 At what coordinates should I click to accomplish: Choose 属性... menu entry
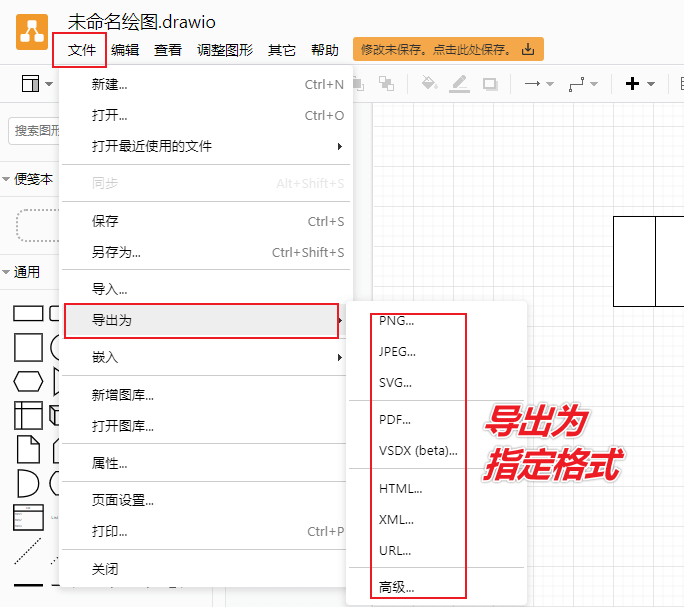[x=206, y=463]
